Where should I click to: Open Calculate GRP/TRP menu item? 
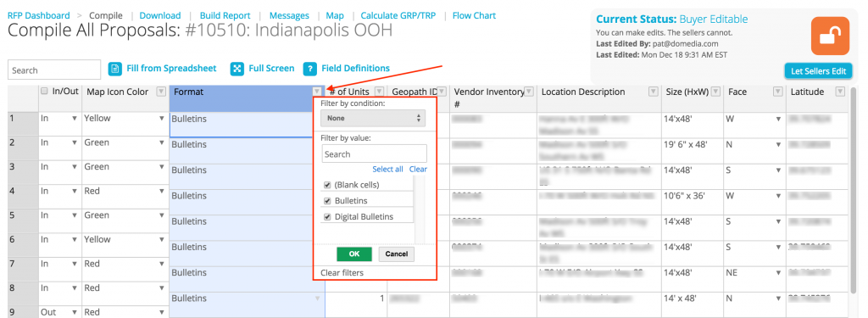coord(398,15)
